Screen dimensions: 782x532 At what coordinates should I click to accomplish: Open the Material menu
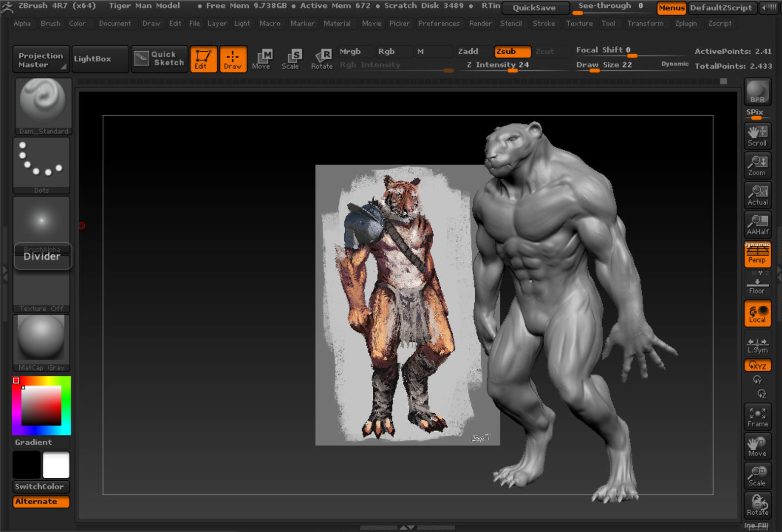[x=337, y=23]
